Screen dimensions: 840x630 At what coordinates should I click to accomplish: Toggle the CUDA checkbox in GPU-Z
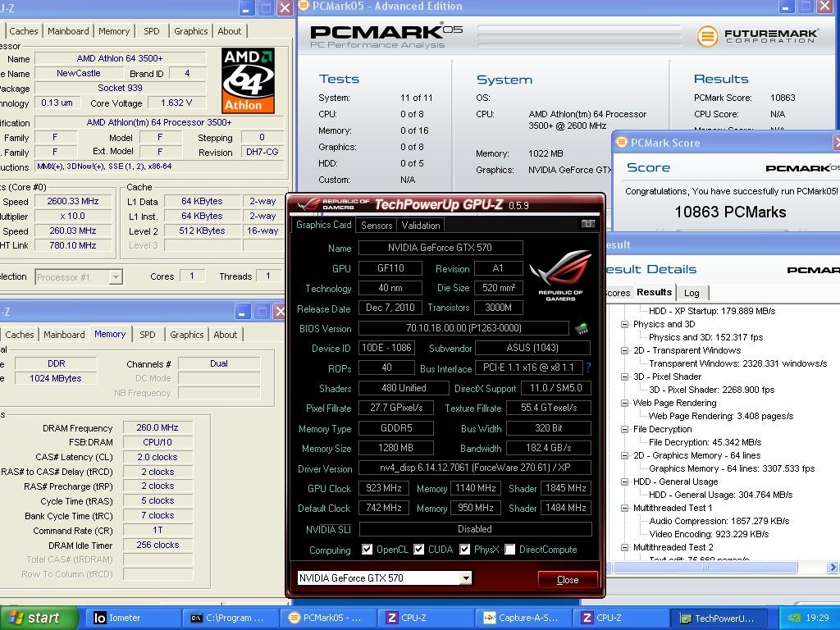[419, 549]
